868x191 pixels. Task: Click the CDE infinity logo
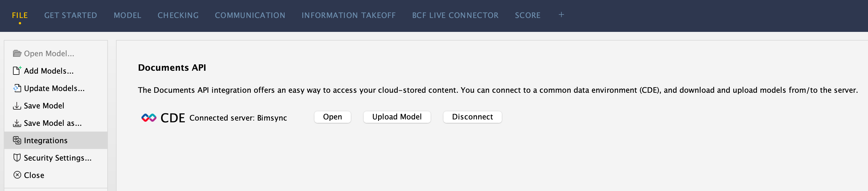pyautogui.click(x=149, y=118)
